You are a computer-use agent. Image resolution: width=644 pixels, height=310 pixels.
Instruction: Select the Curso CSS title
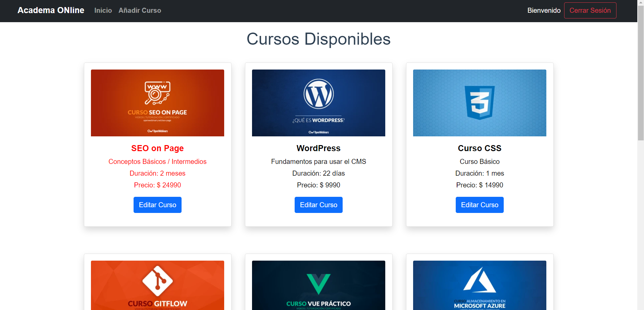pos(480,148)
